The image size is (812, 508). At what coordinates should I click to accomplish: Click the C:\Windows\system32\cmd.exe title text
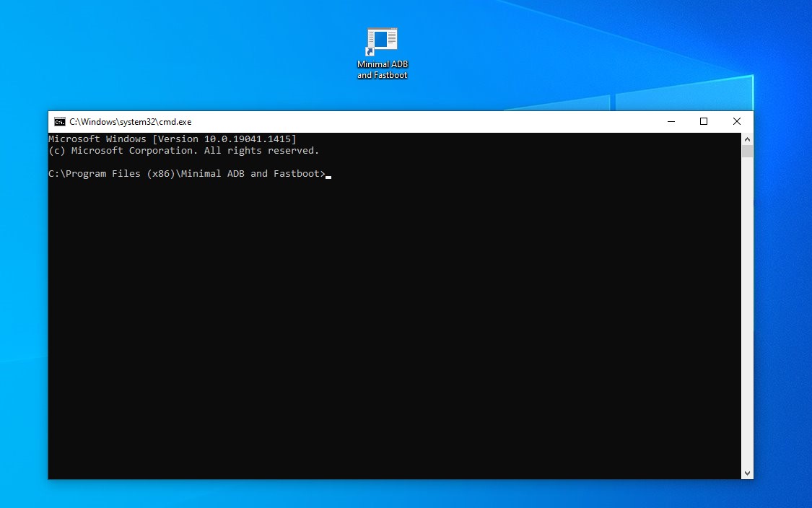[x=131, y=122]
